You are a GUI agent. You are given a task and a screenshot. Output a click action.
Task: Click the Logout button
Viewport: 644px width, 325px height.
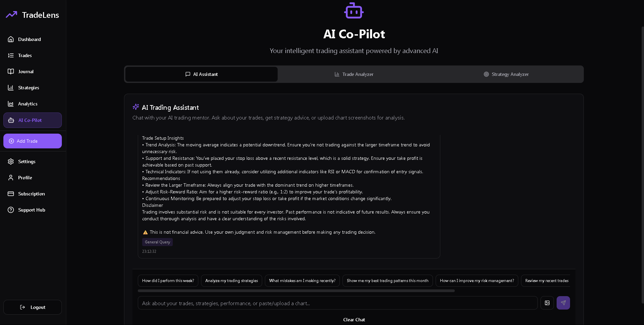pyautogui.click(x=33, y=307)
